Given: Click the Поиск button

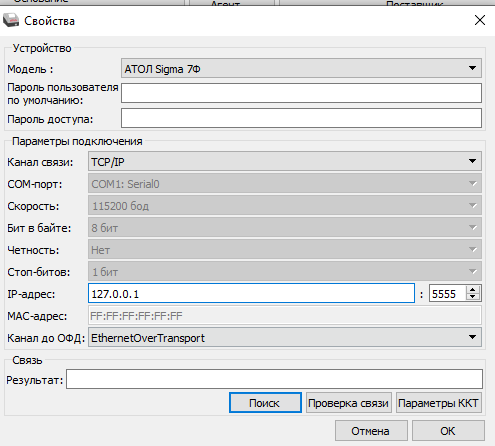Looking at the screenshot, I should 265,403.
